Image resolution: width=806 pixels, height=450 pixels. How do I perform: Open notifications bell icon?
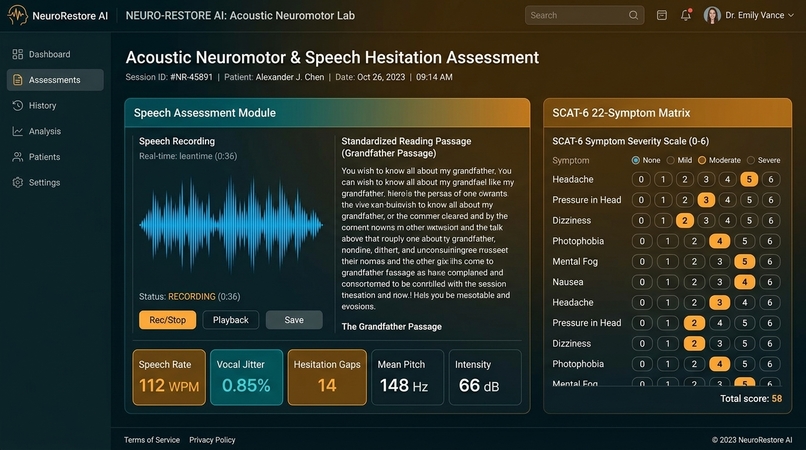click(x=686, y=15)
